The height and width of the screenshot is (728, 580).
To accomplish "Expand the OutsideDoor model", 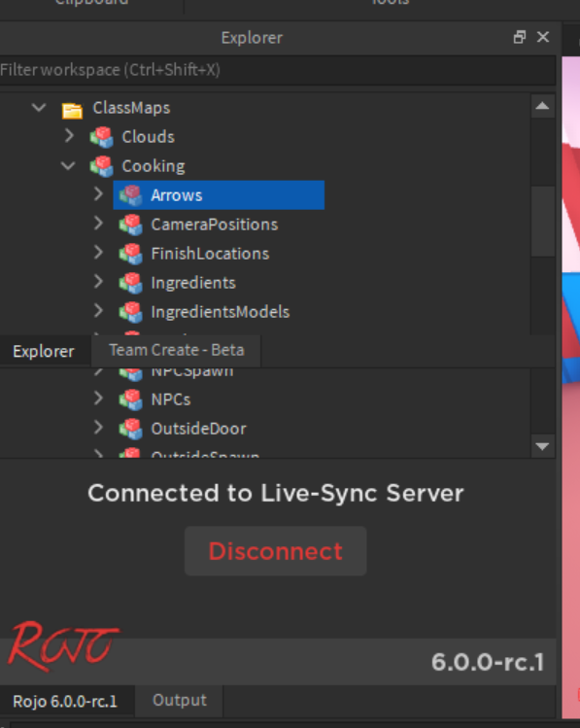I will click(98, 427).
